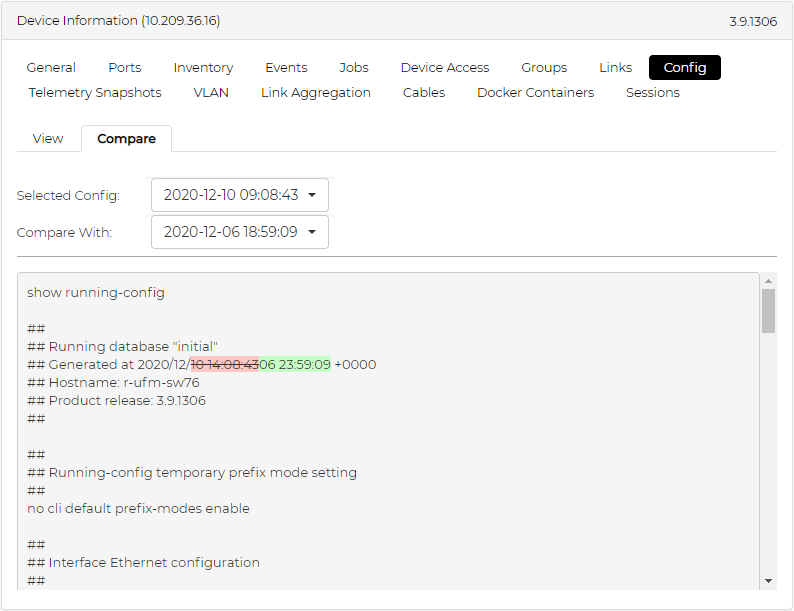Image resolution: width=794 pixels, height=611 pixels.
Task: Expand the Selected Config dropdown
Action: pos(240,195)
